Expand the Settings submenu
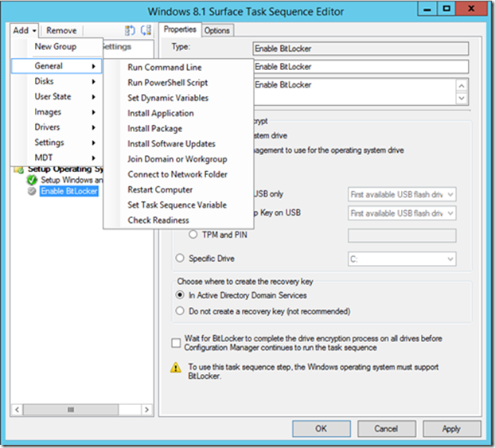Screen dimensions: 495x448 pos(57,142)
